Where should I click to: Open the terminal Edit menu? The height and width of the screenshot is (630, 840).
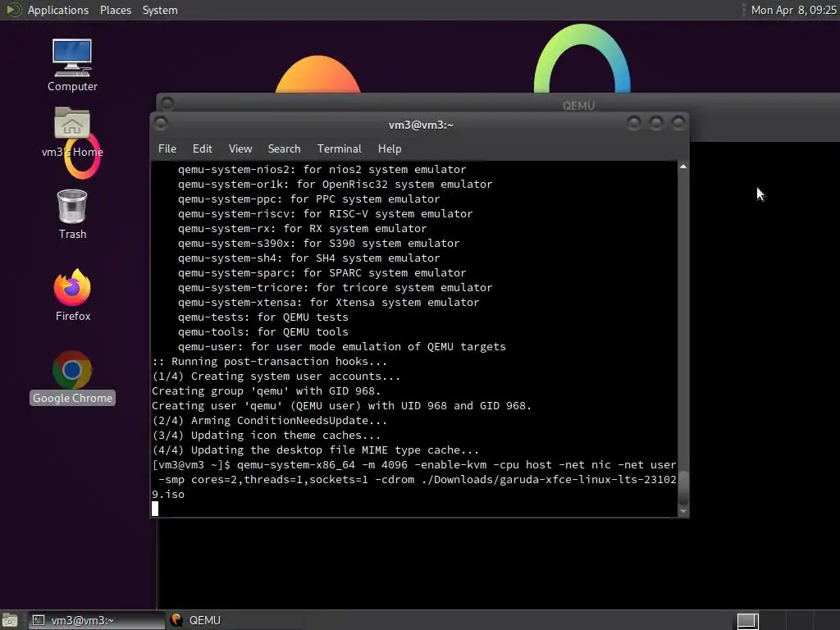pos(202,149)
